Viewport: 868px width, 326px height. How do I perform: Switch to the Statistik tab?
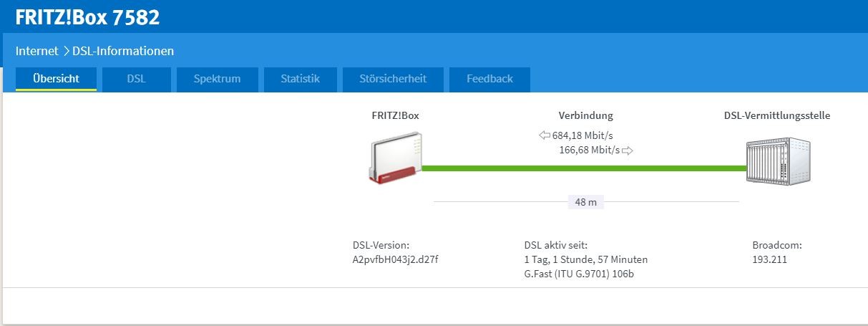(300, 79)
